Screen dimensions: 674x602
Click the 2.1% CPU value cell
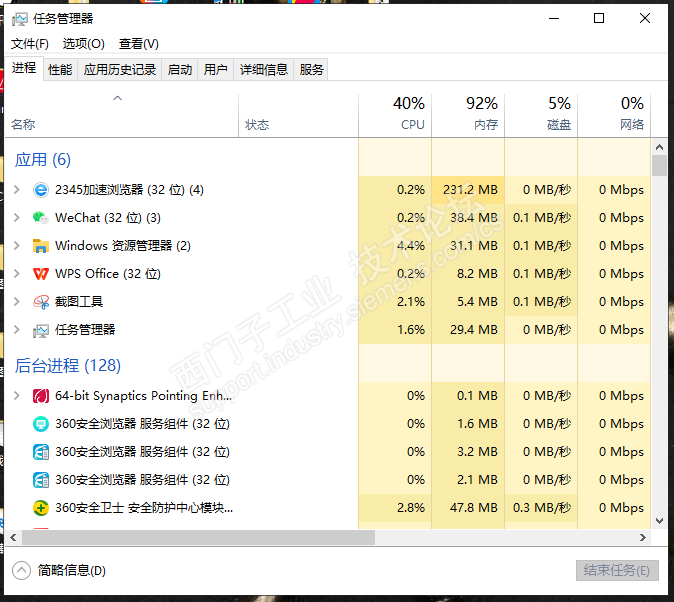click(x=395, y=302)
